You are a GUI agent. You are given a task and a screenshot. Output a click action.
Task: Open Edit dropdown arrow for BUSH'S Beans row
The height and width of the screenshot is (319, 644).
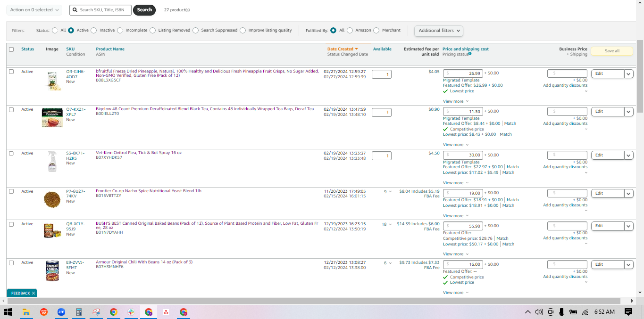(x=628, y=226)
